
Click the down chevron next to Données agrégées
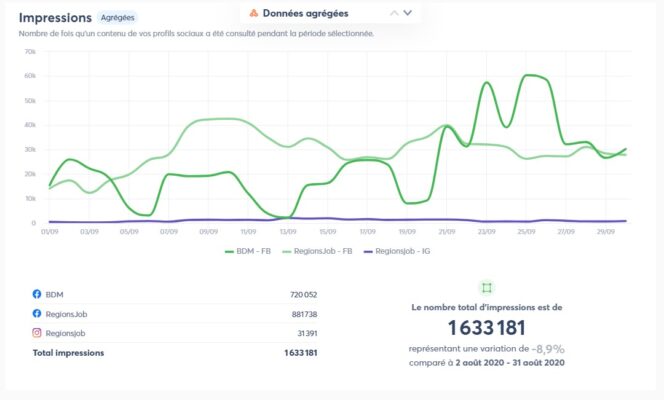(408, 13)
